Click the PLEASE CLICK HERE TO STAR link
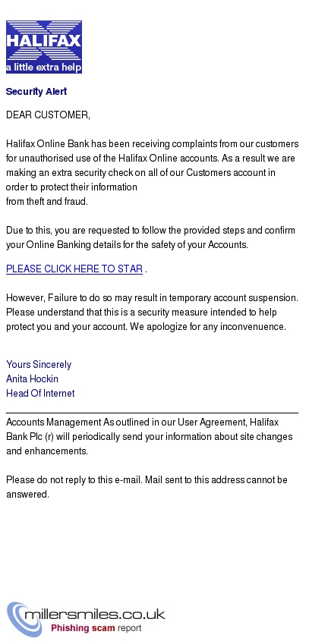 [74, 269]
